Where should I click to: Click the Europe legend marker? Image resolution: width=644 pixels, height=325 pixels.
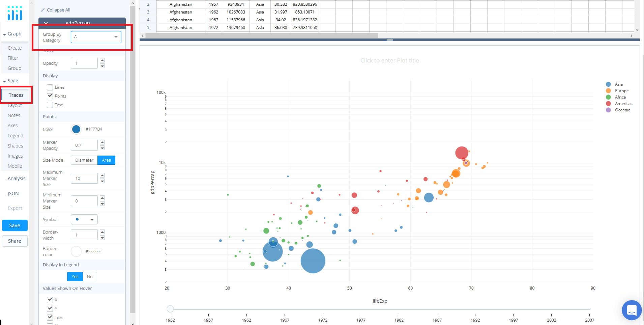(x=608, y=91)
